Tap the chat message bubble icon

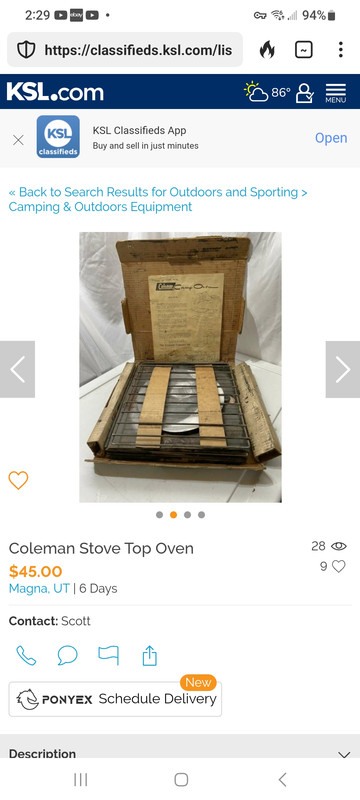point(67,656)
